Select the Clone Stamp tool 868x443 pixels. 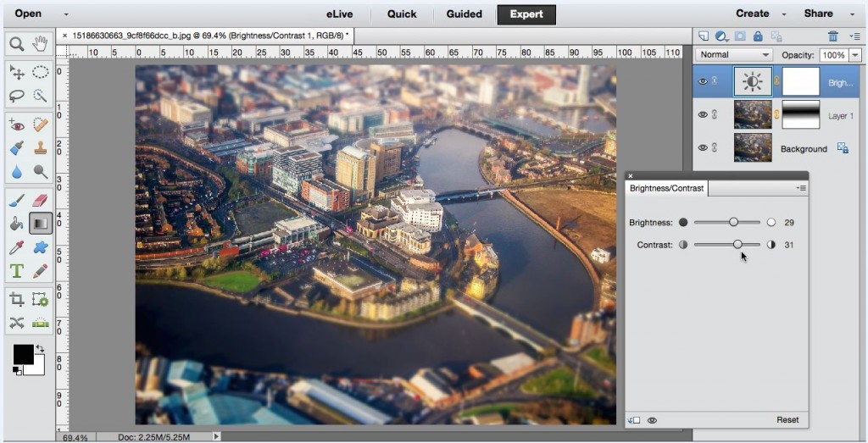pyautogui.click(x=40, y=148)
